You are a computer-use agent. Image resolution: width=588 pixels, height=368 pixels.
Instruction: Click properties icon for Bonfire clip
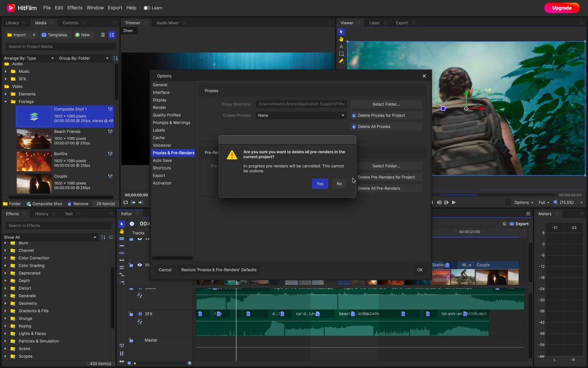110,154
